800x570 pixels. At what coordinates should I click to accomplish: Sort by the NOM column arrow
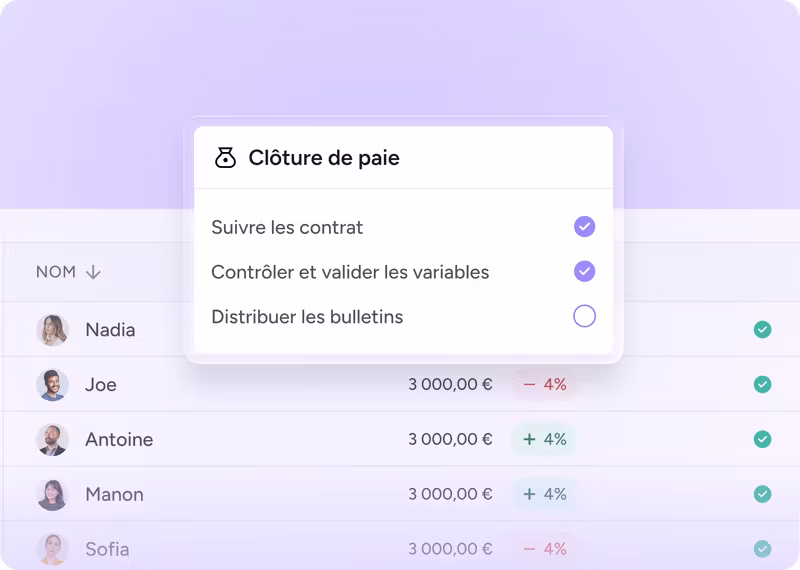(93, 272)
